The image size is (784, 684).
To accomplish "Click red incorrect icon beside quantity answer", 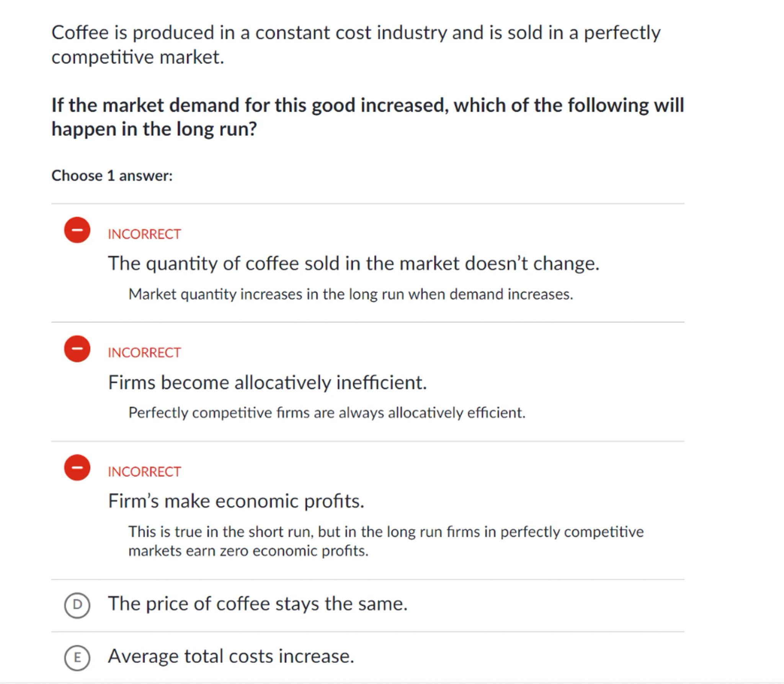I will [77, 230].
